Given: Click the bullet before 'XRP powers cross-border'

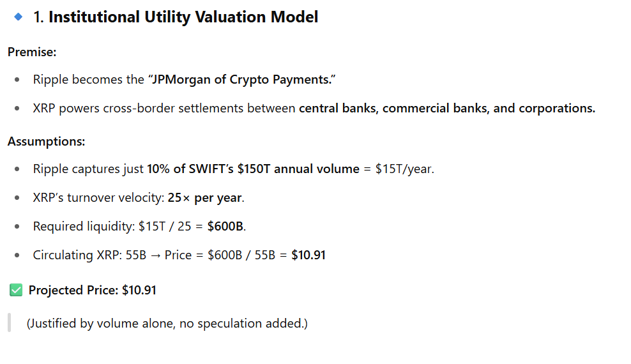Looking at the screenshot, I should pos(18,109).
